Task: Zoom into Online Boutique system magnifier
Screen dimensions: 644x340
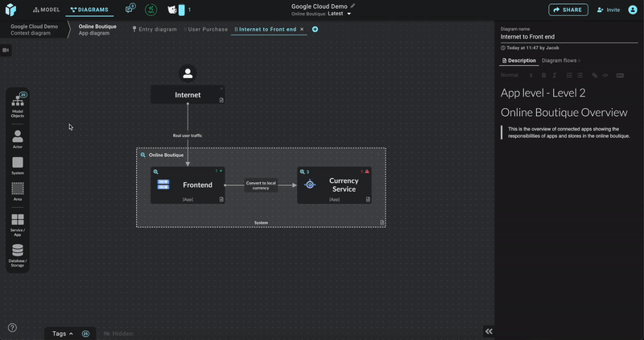Action: pyautogui.click(x=143, y=155)
